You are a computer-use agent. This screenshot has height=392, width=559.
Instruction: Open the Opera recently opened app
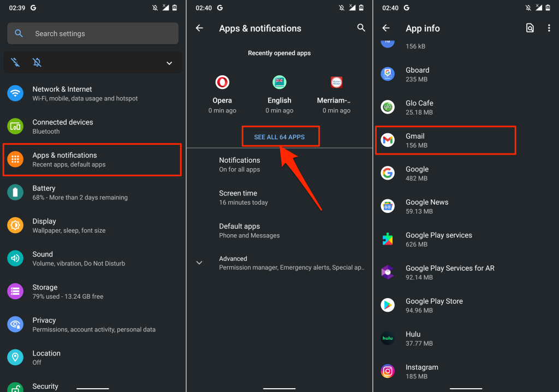(222, 83)
